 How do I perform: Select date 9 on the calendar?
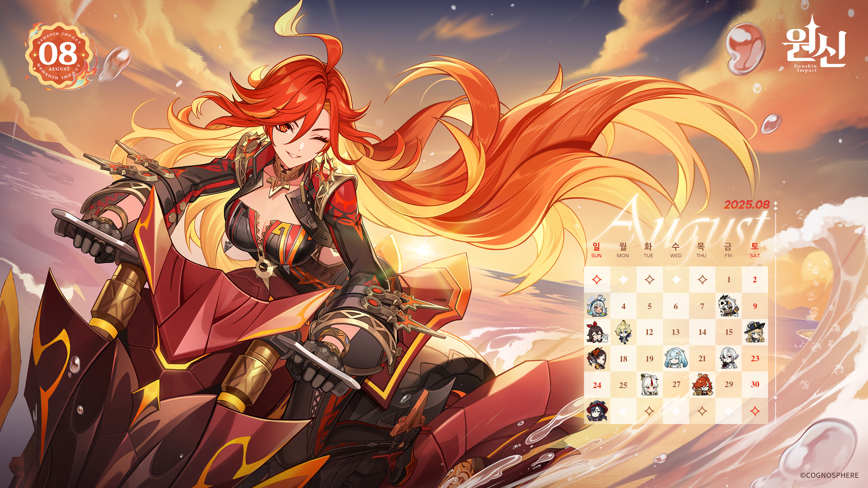[755, 306]
